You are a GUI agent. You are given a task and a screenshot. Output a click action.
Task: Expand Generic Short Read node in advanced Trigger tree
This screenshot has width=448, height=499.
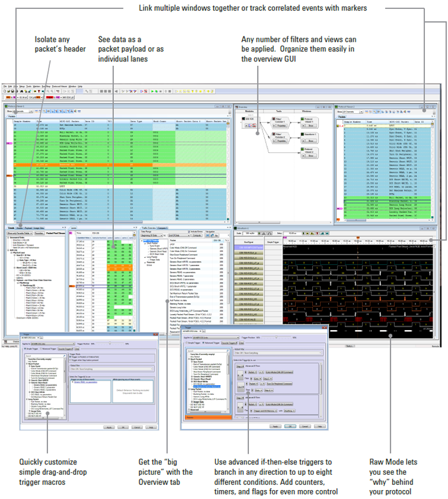click(192, 379)
